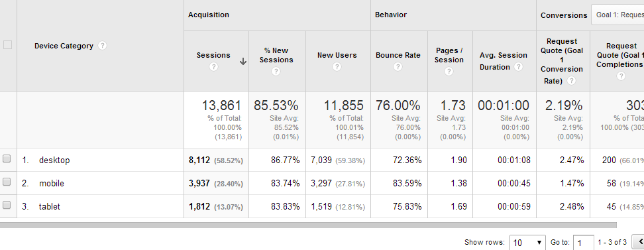The height and width of the screenshot is (250, 644).
Task: Open help tooltip under Sessions header
Action: 213,66
